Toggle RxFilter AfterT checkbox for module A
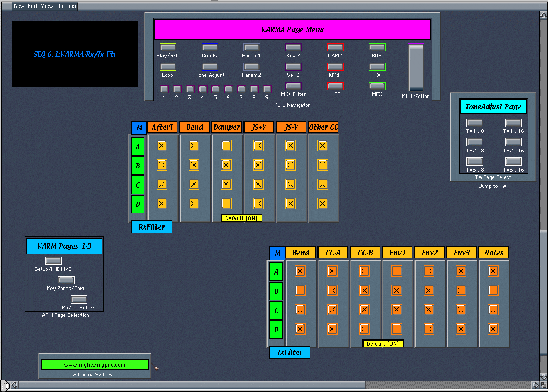This screenshot has height=392, width=548. [161, 145]
